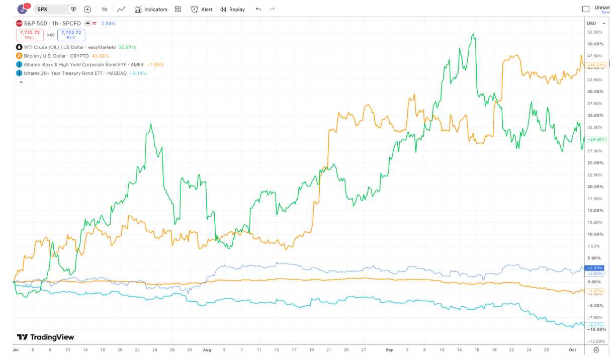Image resolution: width=616 pixels, height=364 pixels.
Task: Click the Bitcoin logo in the legend
Action: pyautogui.click(x=19, y=56)
